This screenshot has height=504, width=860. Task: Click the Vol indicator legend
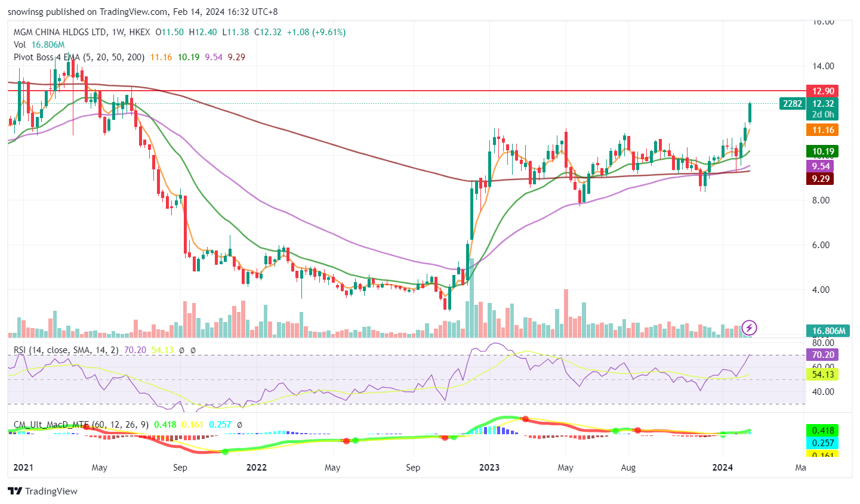tap(39, 45)
